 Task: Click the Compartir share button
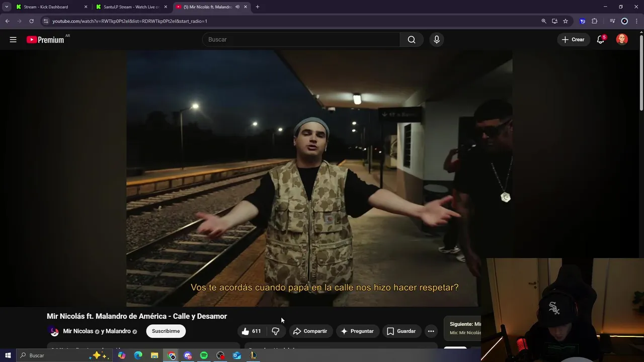pyautogui.click(x=310, y=331)
